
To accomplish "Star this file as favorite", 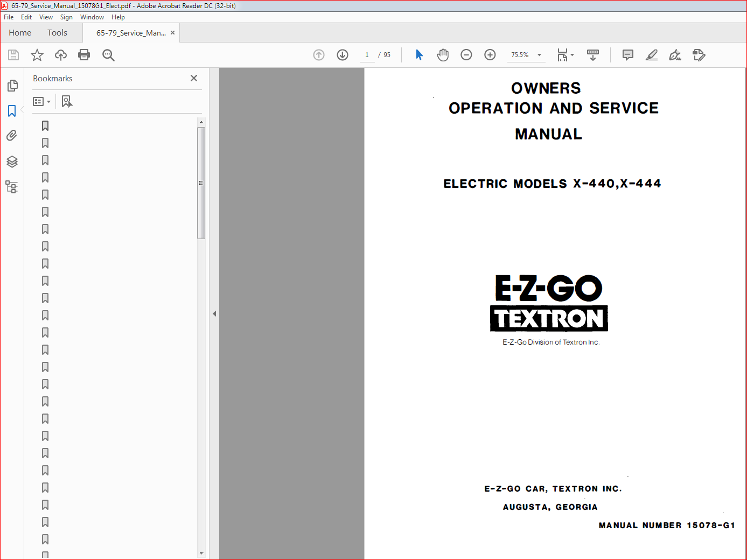I will click(x=37, y=55).
